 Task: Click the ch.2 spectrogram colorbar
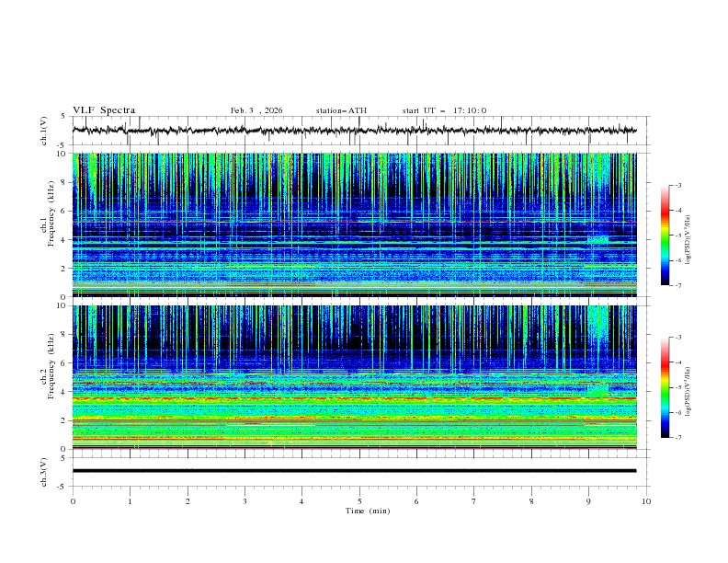click(665, 387)
